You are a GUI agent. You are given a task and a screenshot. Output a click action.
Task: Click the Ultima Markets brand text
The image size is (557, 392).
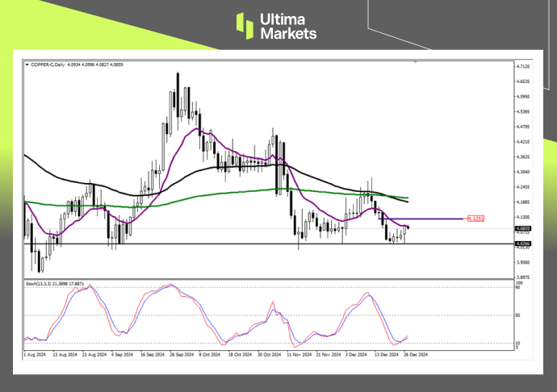tap(288, 27)
